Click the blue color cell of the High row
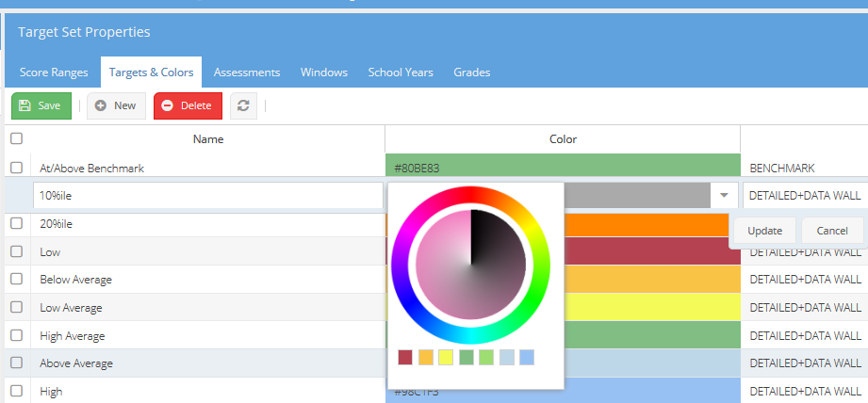This screenshot has width=868, height=403. [651, 390]
